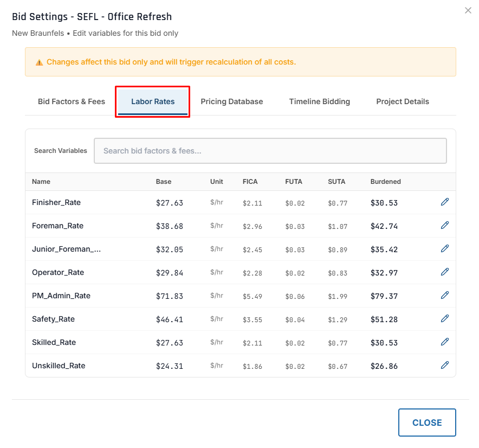Edit the Finisher_Rate row with pencil icon
The height and width of the screenshot is (448, 479).
tap(444, 202)
